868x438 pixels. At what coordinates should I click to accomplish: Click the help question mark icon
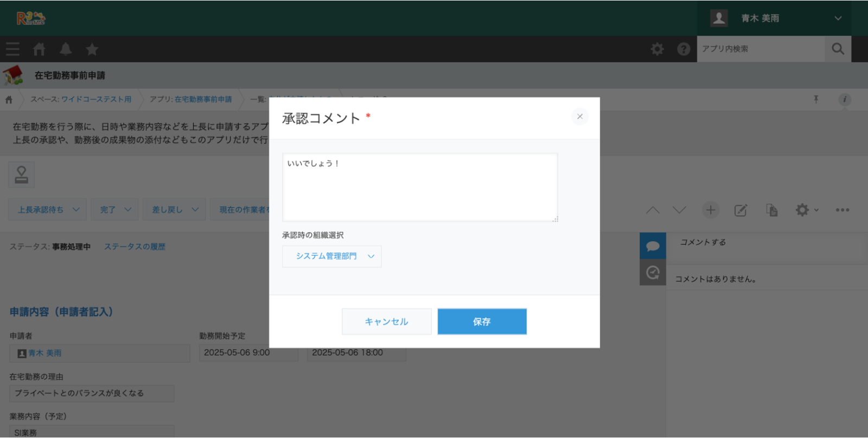click(684, 49)
